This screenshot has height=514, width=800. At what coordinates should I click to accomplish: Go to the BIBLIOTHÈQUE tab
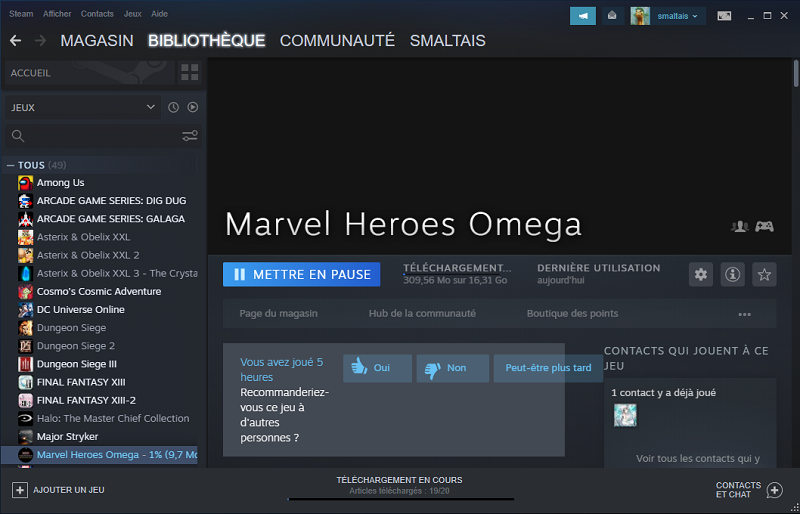tap(207, 41)
